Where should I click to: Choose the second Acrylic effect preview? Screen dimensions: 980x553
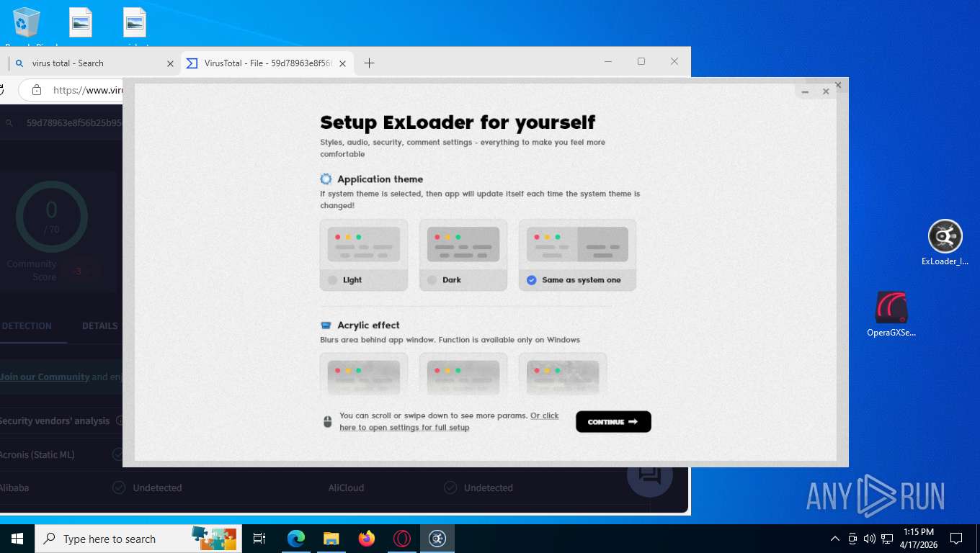coord(463,377)
